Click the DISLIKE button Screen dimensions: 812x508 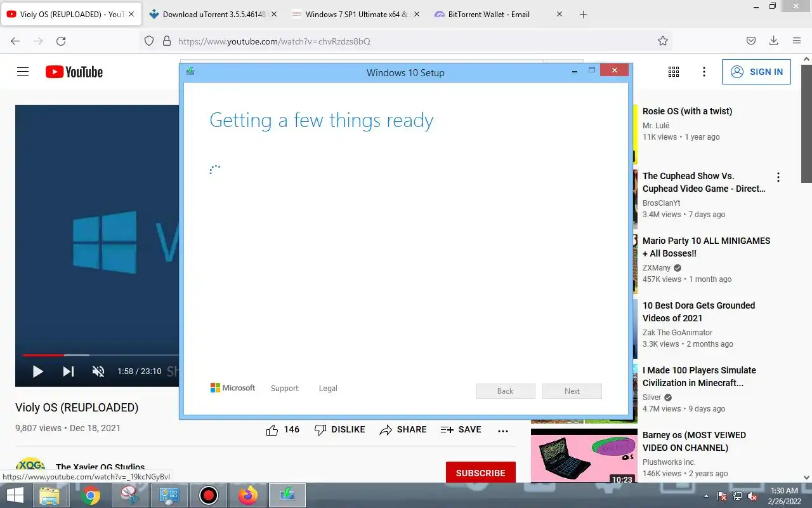(340, 430)
